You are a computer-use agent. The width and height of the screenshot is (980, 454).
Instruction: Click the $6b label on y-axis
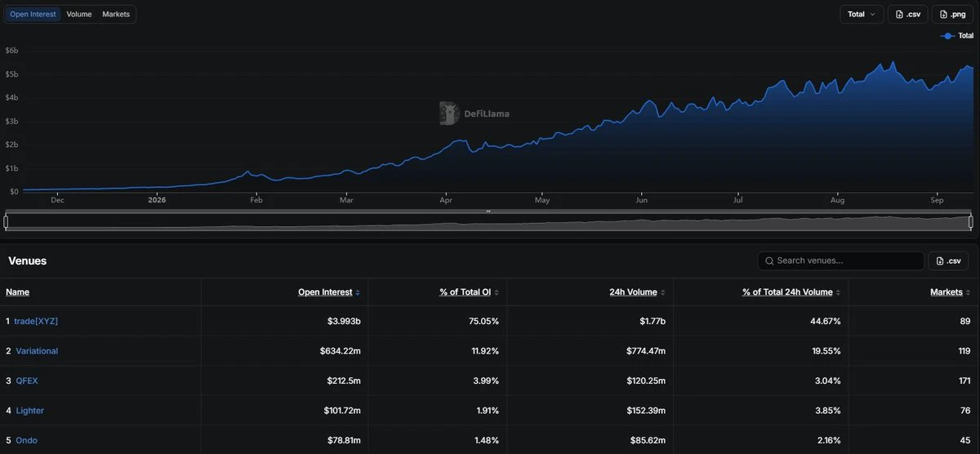[12, 51]
